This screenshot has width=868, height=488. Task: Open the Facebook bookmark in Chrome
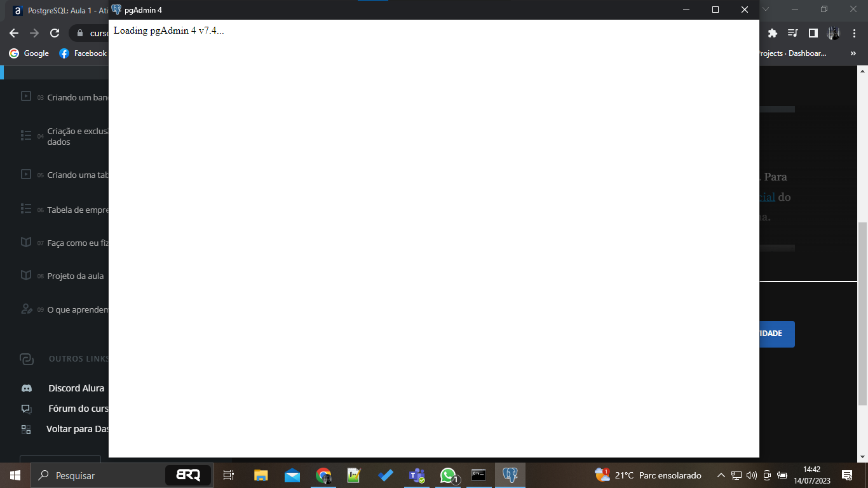83,53
